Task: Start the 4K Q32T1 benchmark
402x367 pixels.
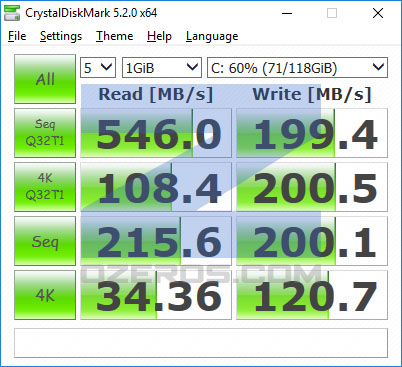Action: 45,187
